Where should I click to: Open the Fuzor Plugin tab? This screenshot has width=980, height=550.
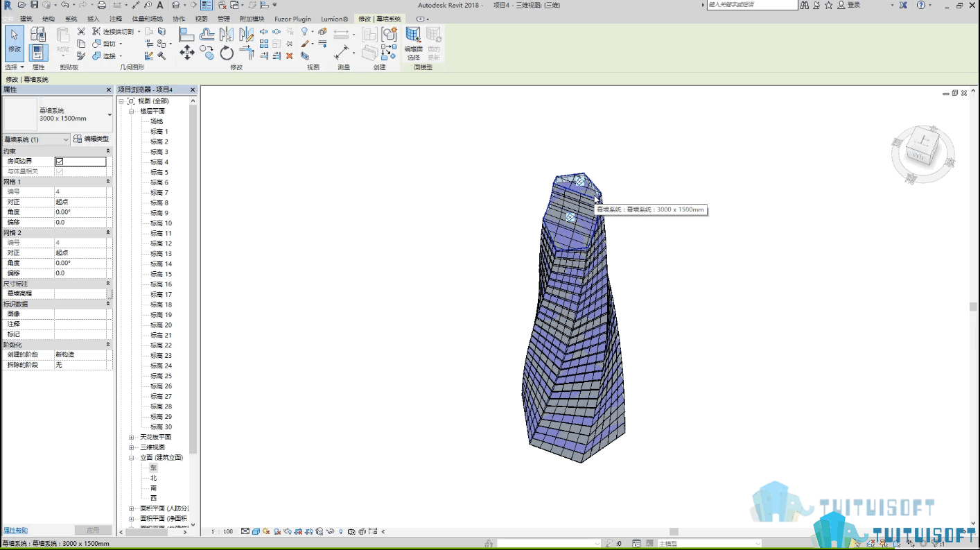point(292,19)
